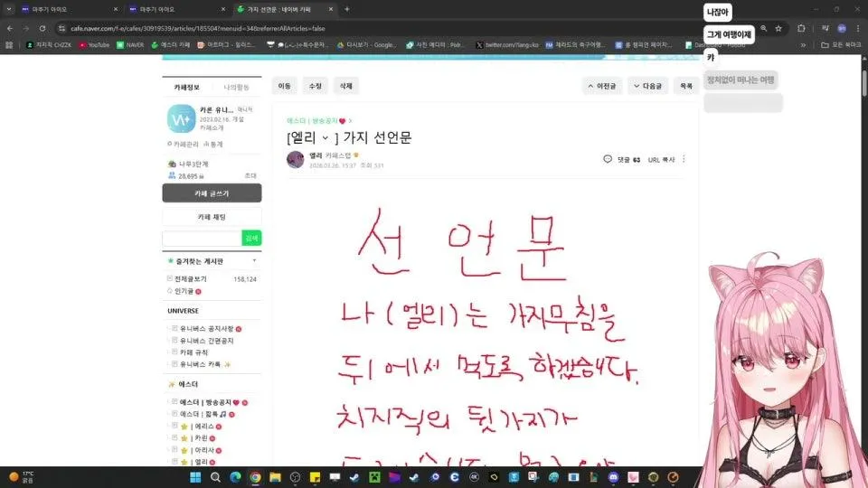The width and height of the screenshot is (868, 488).
Task: Collapse the 즐겨찾는 게시판 section
Action: click(x=254, y=260)
